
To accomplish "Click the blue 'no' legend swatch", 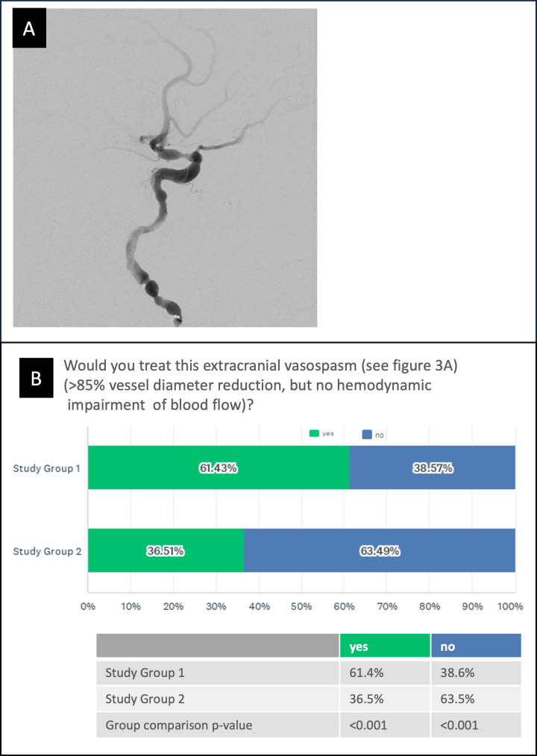I will [x=366, y=433].
